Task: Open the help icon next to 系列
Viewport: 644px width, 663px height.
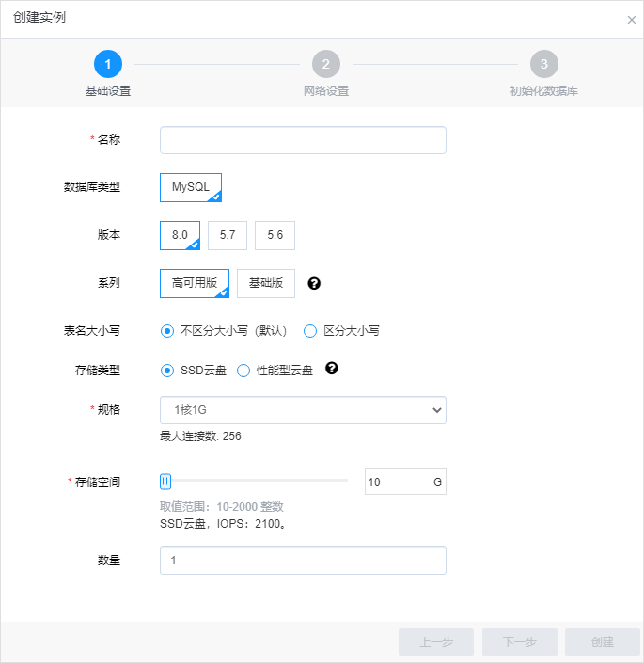Action: tap(314, 283)
